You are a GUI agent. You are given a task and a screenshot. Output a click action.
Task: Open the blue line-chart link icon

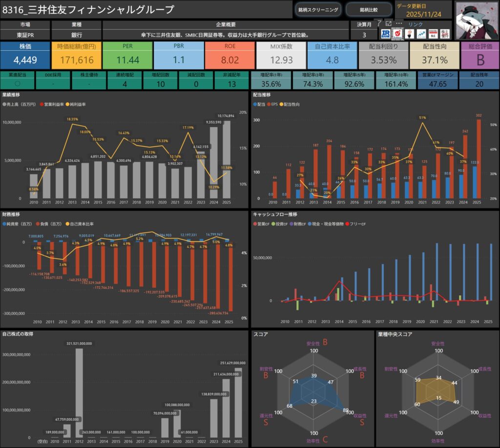421,33
